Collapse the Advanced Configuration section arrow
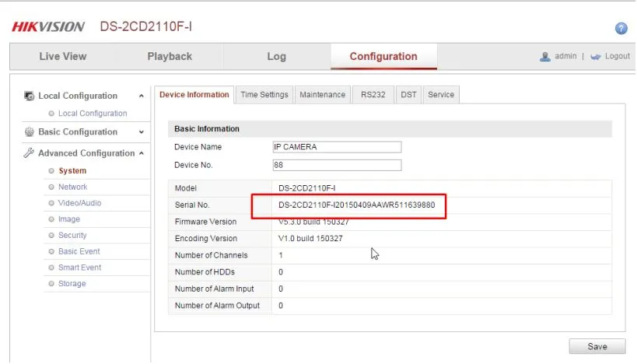637x364 pixels. pyautogui.click(x=141, y=153)
